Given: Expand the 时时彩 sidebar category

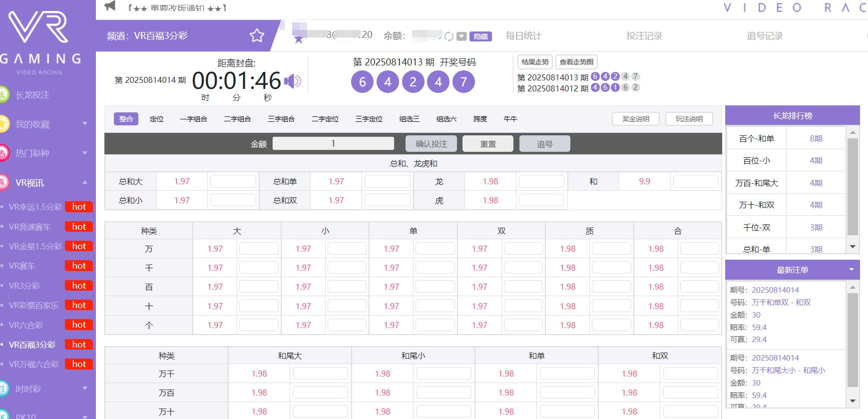Looking at the screenshot, I should click(84, 389).
